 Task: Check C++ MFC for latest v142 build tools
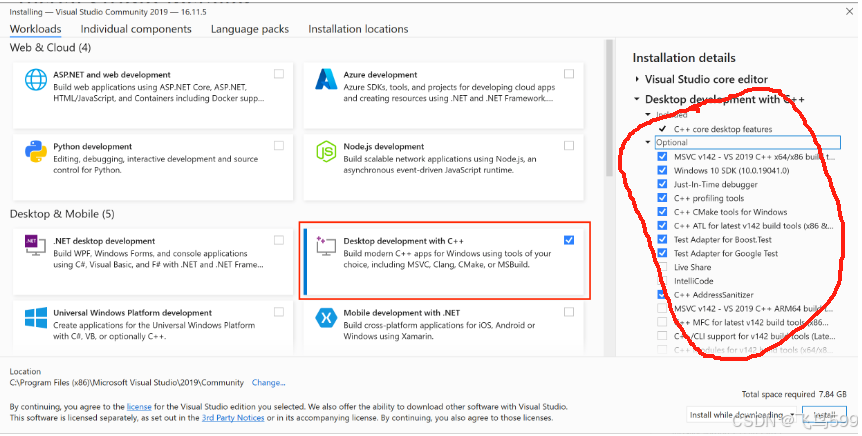pyautogui.click(x=662, y=322)
